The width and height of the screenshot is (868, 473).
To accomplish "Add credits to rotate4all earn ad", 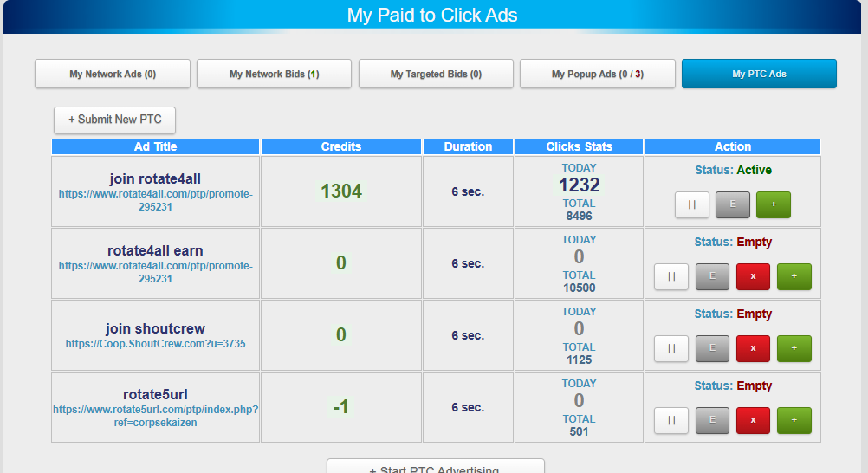I will tap(794, 276).
